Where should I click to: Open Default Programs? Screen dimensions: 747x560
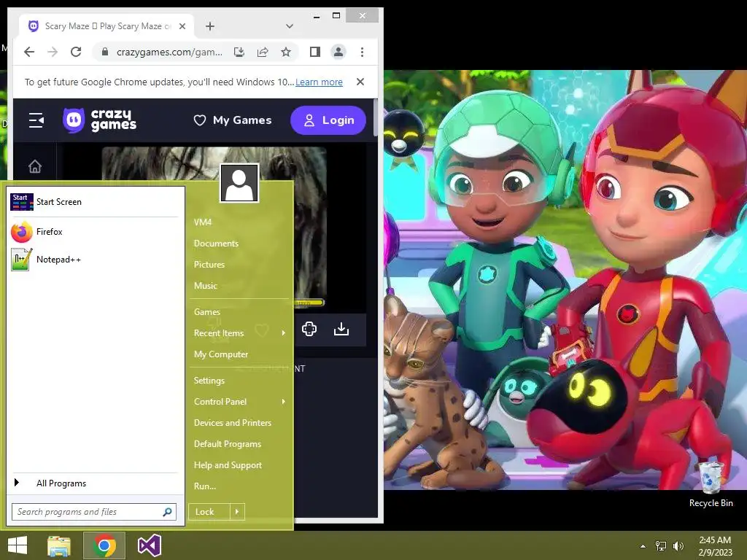click(x=228, y=444)
